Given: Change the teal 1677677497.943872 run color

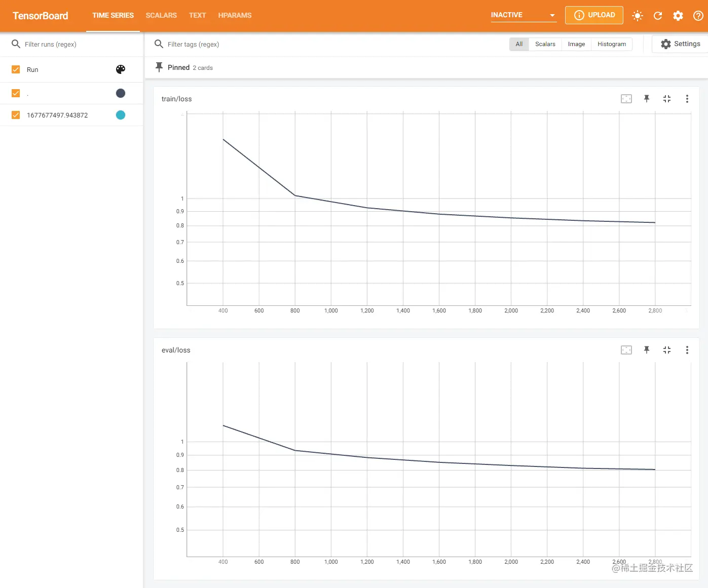Looking at the screenshot, I should point(121,115).
